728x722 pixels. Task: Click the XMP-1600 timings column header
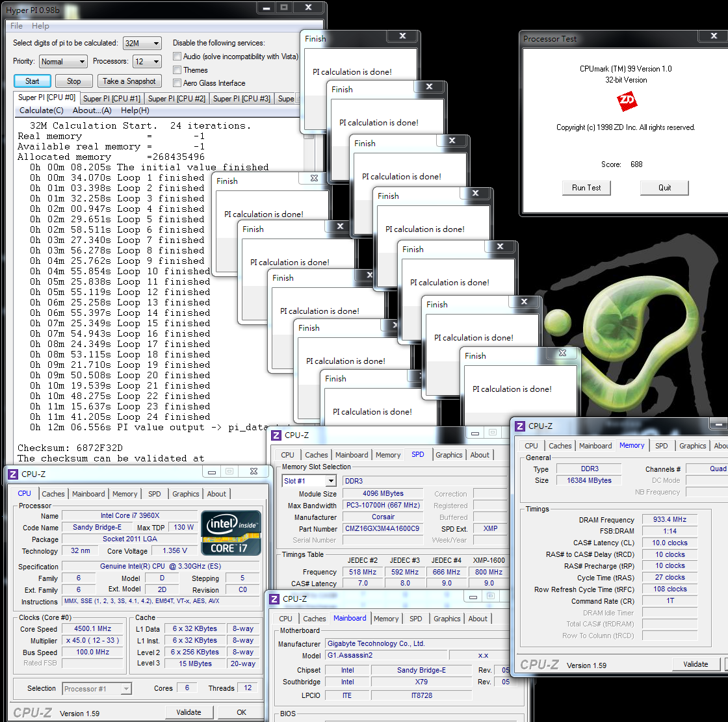click(x=488, y=560)
